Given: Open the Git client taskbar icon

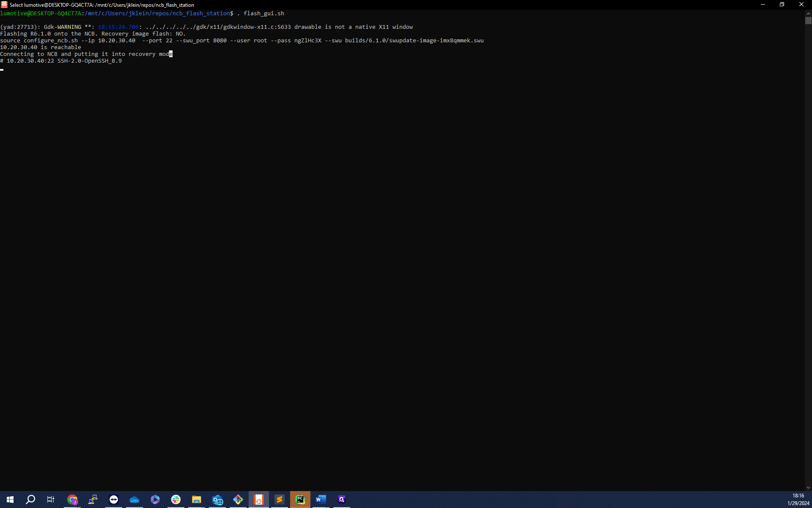Looking at the screenshot, I should [238, 500].
